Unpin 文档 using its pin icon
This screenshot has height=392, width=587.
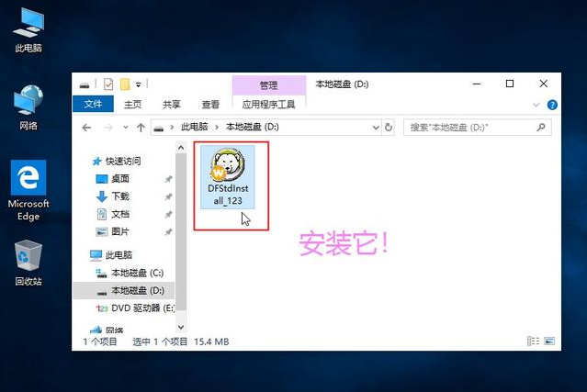pyautogui.click(x=168, y=214)
